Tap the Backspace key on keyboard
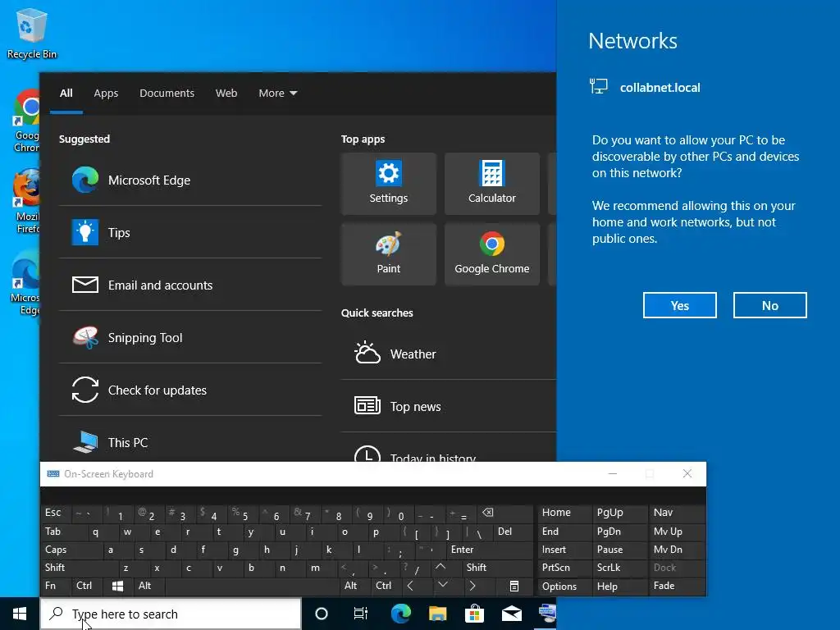This screenshot has width=840, height=630. click(505, 514)
